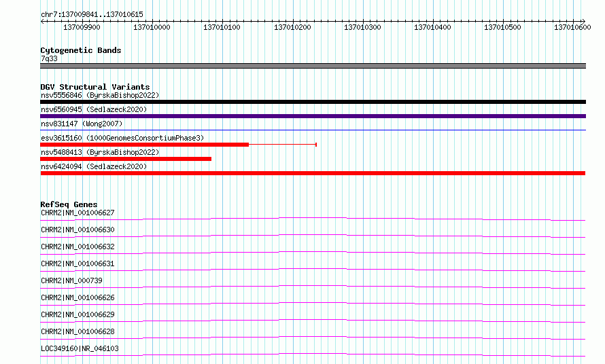Image resolution: width=605 pixels, height=364 pixels.
Task: Select the Cytogenetic Bands track title
Action: [x=81, y=50]
